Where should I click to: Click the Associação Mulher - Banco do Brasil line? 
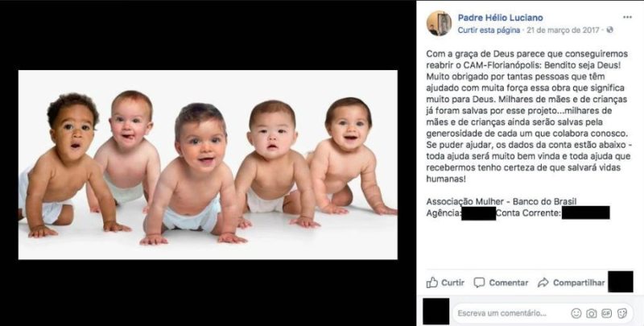point(501,201)
